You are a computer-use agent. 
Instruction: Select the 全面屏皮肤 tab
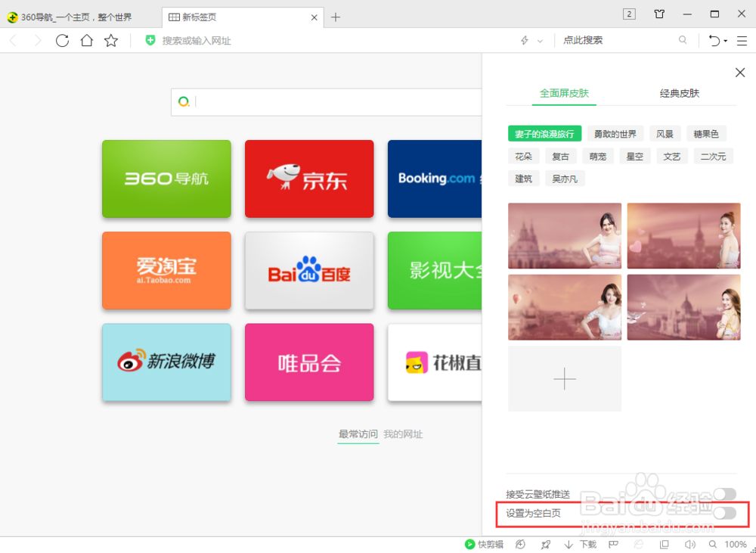(564, 93)
